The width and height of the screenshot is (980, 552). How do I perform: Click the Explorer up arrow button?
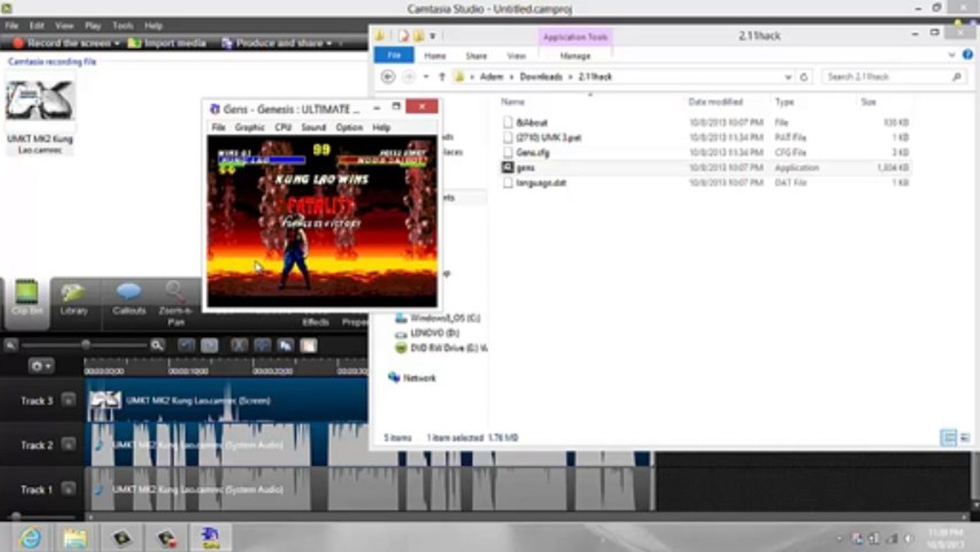pos(442,77)
